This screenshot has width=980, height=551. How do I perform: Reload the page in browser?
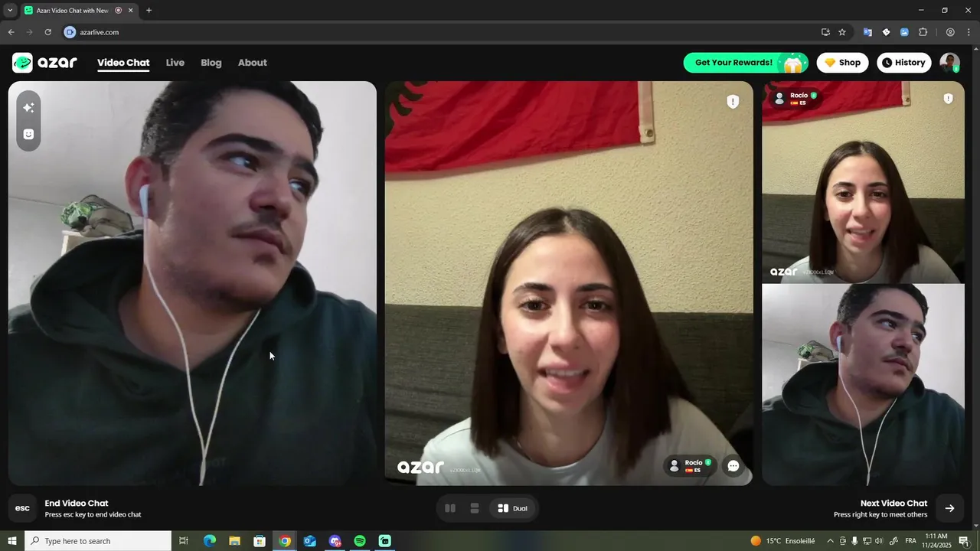pos(47,32)
